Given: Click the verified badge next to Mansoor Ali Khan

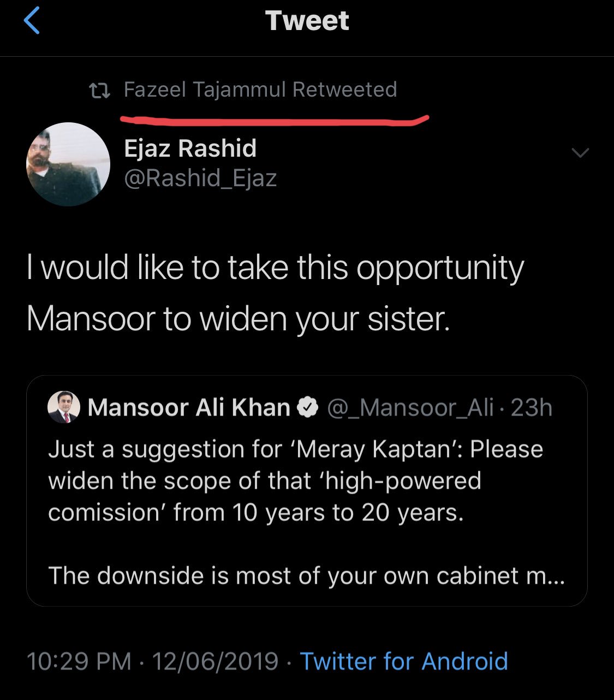Looking at the screenshot, I should [307, 408].
